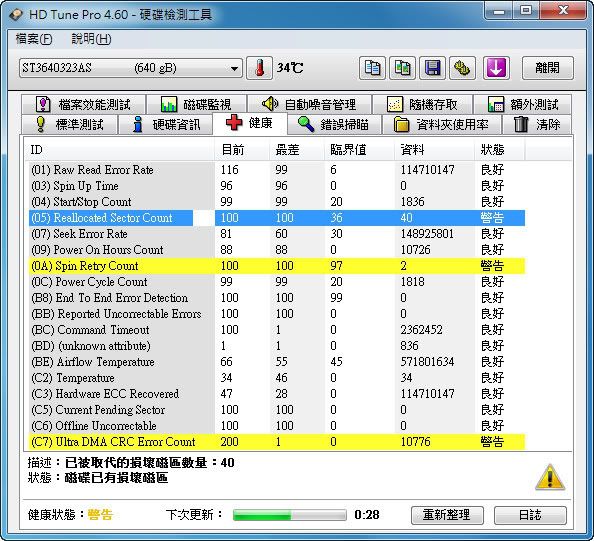This screenshot has height=541, width=594.
Task: Open the 磁碟監視 tab
Action: [196, 104]
